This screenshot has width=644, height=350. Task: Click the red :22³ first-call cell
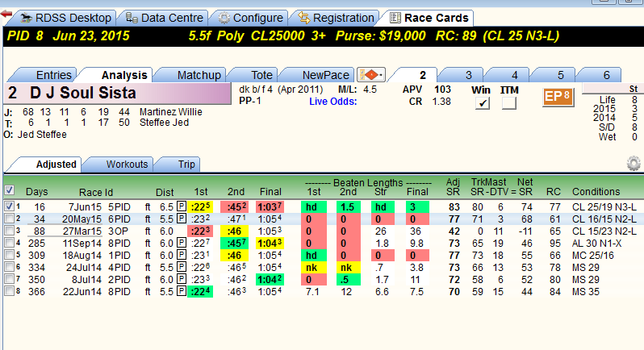pyautogui.click(x=200, y=231)
